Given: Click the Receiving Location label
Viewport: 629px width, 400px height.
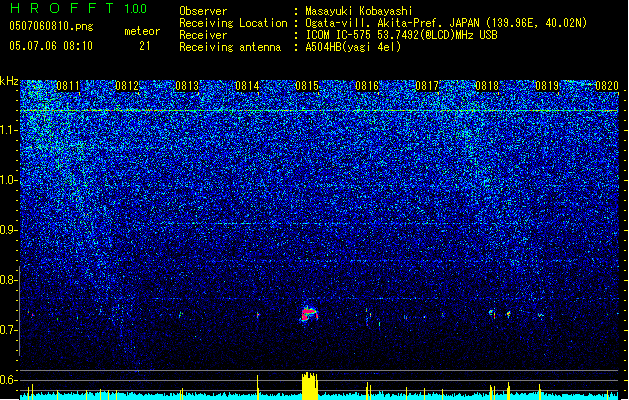Looking at the screenshot, I should click(233, 23).
